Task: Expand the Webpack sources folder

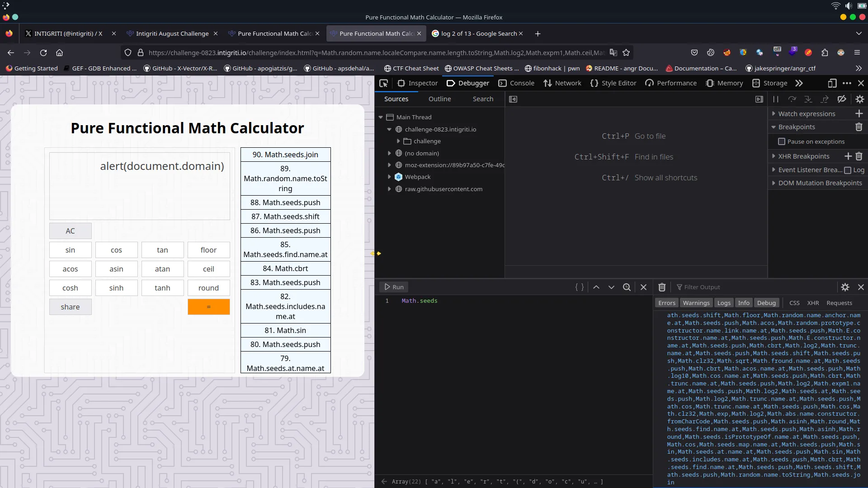Action: (x=390, y=177)
